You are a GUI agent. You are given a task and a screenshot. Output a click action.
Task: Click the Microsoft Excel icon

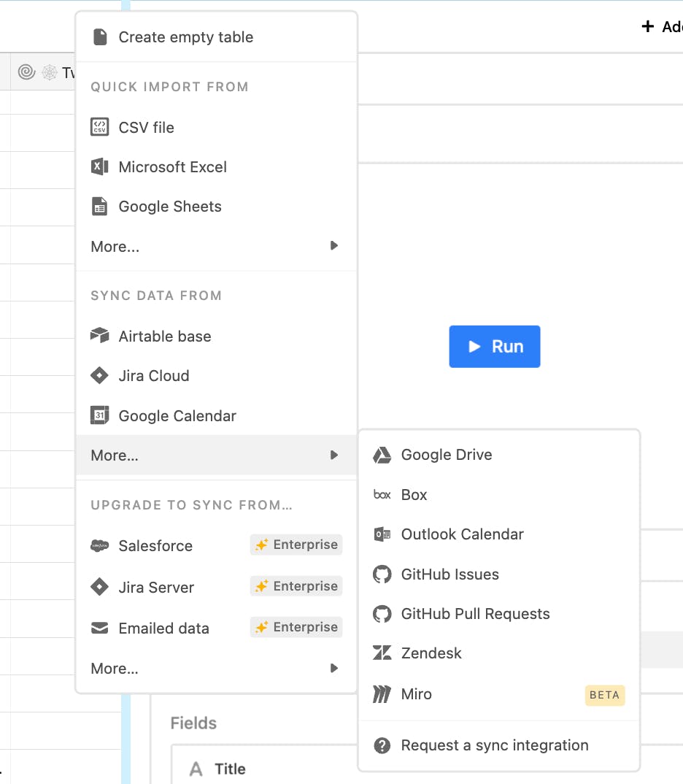click(x=99, y=166)
